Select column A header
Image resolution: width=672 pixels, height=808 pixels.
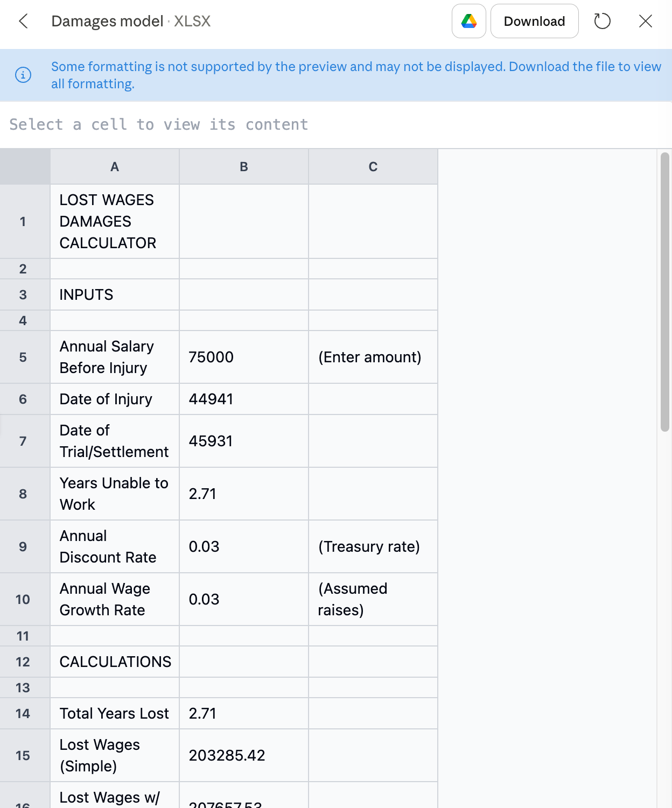(115, 167)
